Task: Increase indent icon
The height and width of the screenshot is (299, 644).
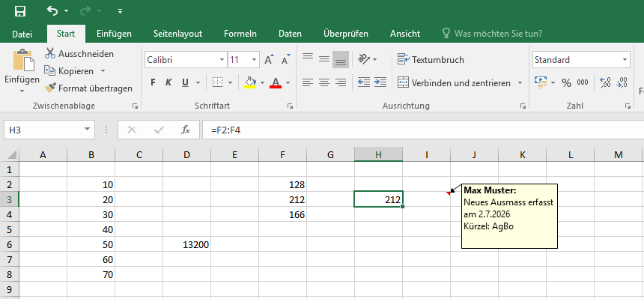Action: point(380,82)
